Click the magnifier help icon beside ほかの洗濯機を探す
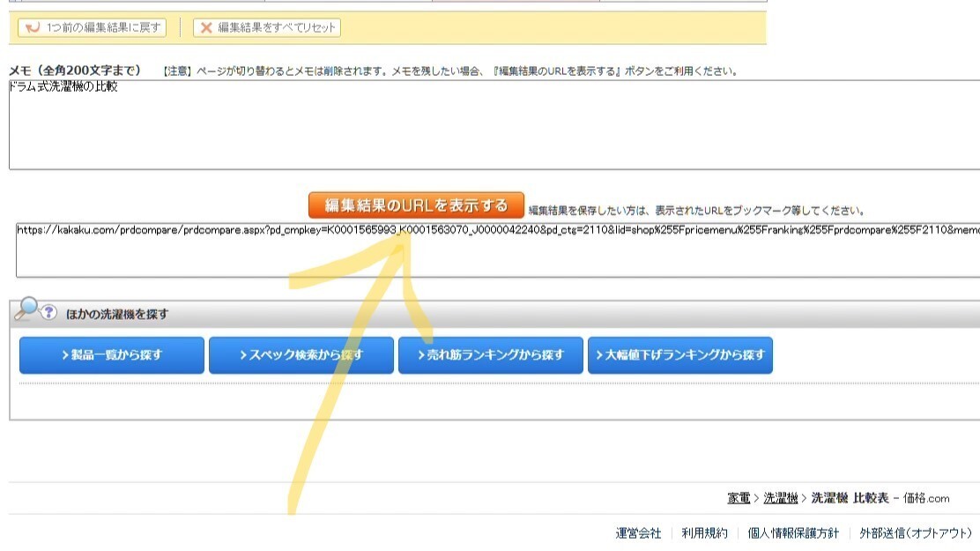 pos(35,309)
